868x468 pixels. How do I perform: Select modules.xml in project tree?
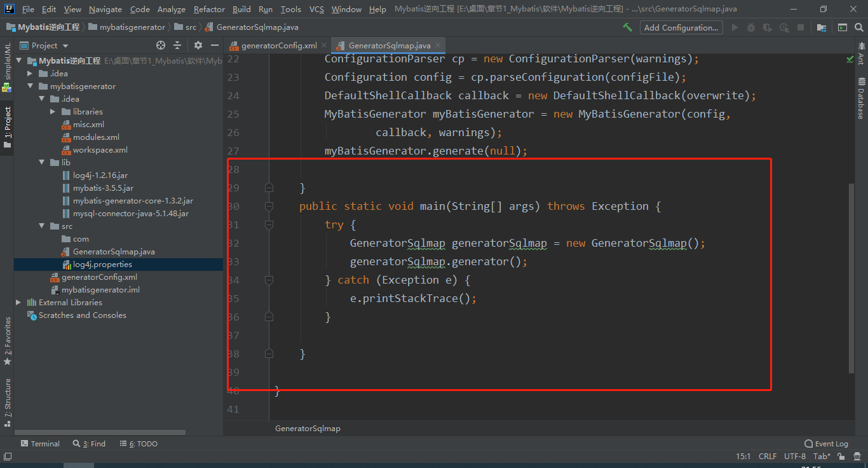coord(96,137)
